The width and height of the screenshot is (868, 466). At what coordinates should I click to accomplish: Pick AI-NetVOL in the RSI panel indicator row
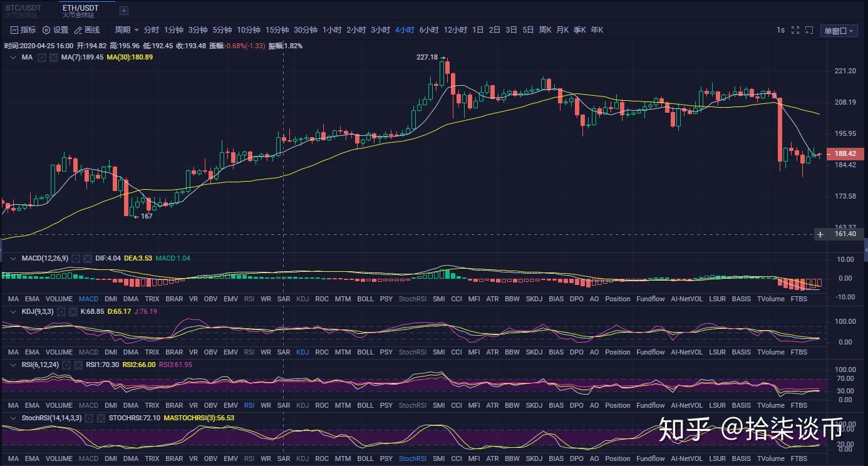click(687, 405)
